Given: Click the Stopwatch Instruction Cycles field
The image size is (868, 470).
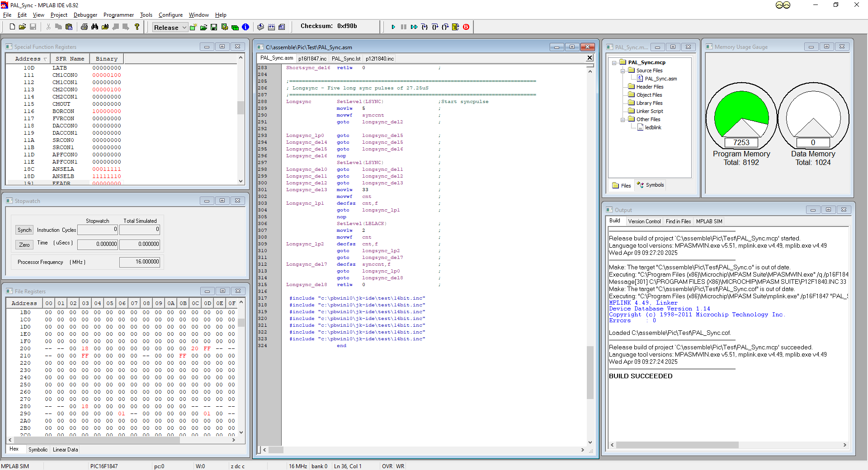Looking at the screenshot, I should 98,230.
